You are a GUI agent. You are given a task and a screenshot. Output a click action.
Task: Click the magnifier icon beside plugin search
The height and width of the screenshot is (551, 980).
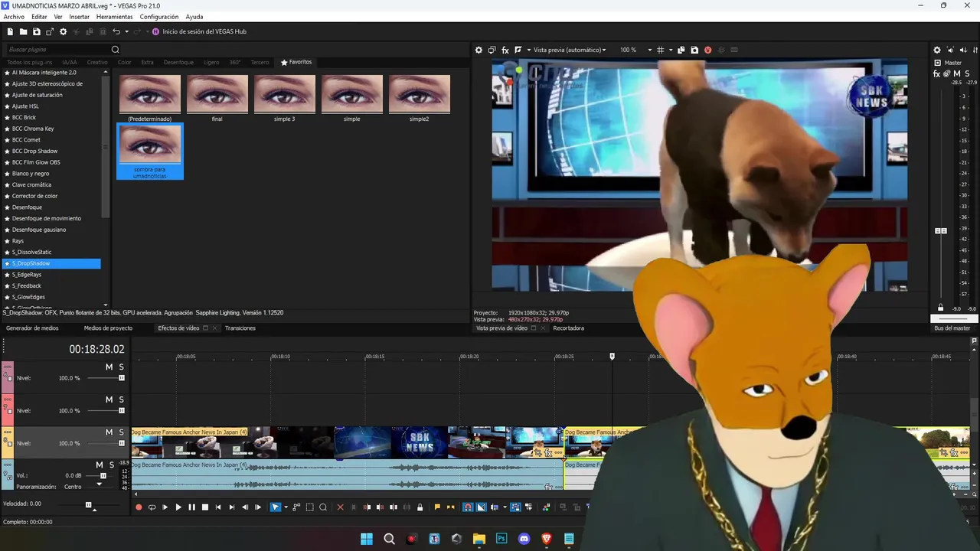[116, 50]
